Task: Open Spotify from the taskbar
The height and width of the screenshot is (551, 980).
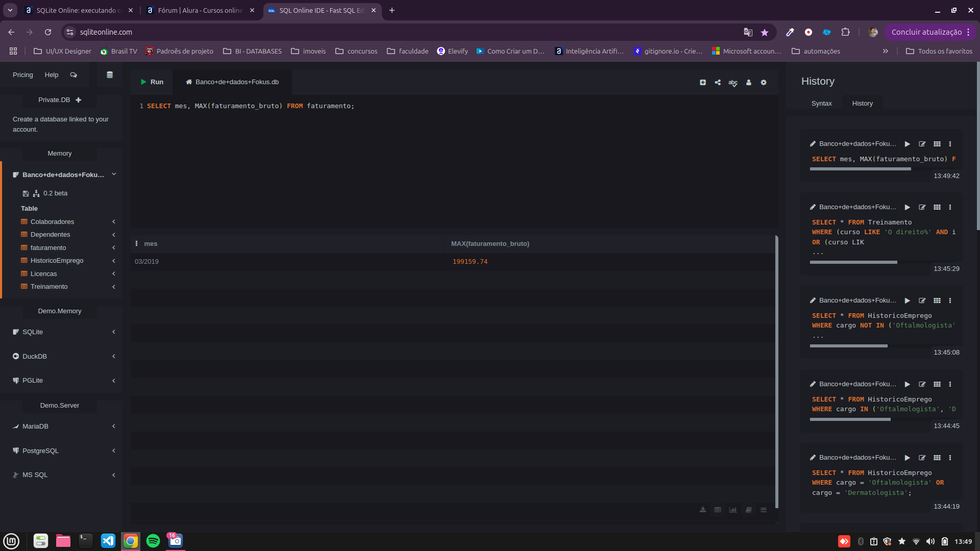Action: point(153,541)
